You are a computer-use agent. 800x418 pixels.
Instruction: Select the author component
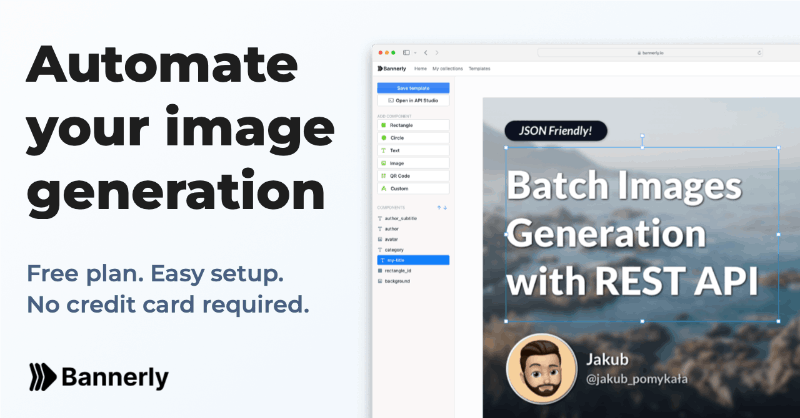click(413, 229)
